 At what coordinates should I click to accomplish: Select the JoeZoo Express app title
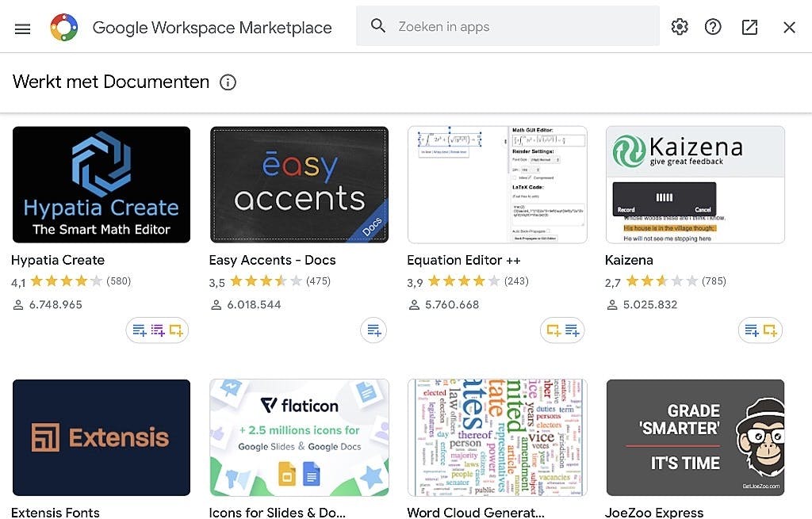coord(654,512)
